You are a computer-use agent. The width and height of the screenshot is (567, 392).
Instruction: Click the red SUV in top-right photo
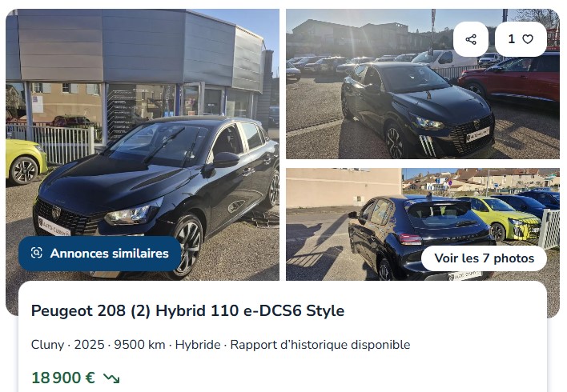click(511, 78)
